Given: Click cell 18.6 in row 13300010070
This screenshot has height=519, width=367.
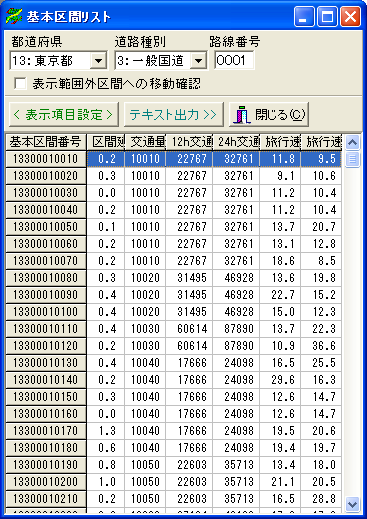Looking at the screenshot, I should click(280, 261).
